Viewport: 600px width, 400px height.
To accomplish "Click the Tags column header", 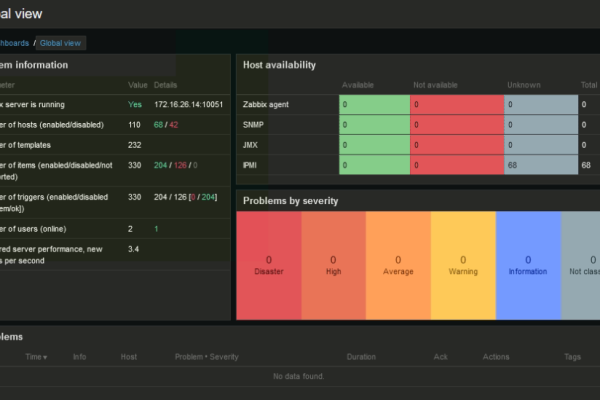I will point(572,356).
